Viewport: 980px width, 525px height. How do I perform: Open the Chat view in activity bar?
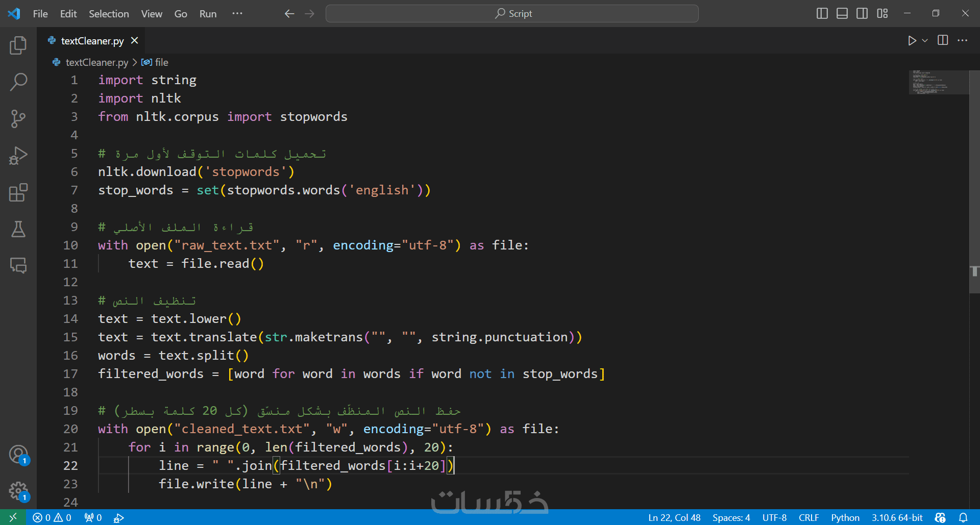coord(18,265)
